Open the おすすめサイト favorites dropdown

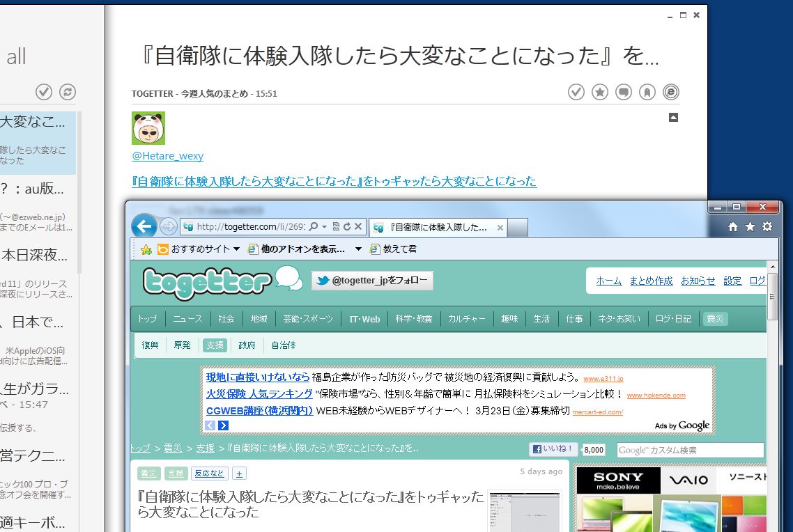coord(198,249)
